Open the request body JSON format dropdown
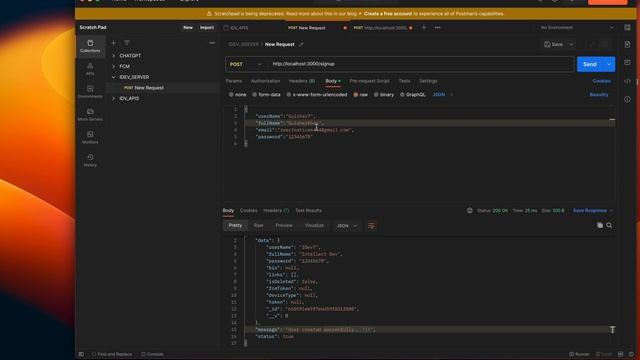The height and width of the screenshot is (360, 640). (x=443, y=94)
